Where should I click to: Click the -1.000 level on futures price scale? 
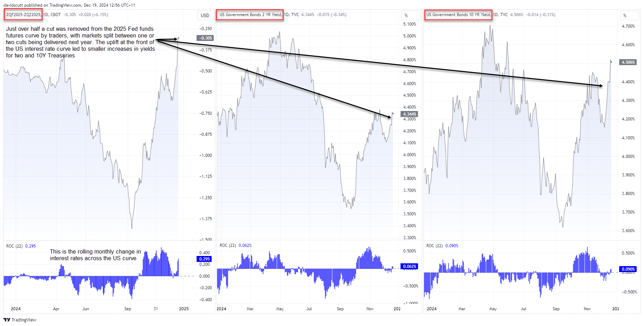205,155
